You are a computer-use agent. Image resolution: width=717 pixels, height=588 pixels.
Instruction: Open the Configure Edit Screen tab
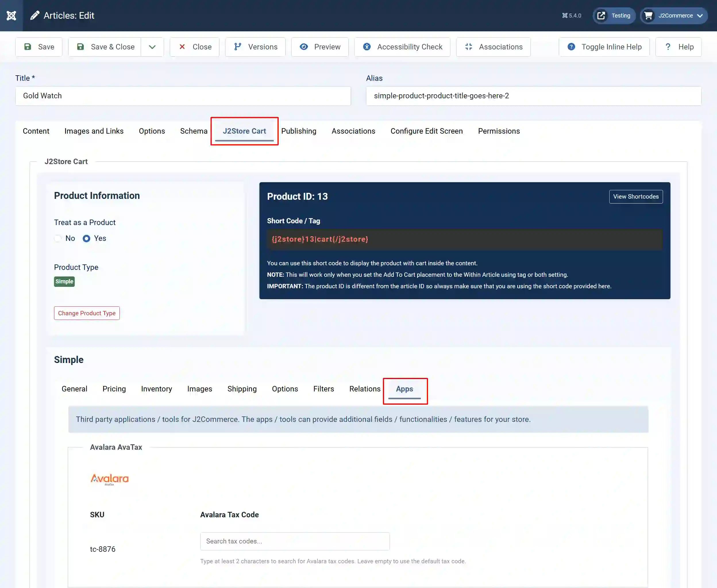point(427,131)
